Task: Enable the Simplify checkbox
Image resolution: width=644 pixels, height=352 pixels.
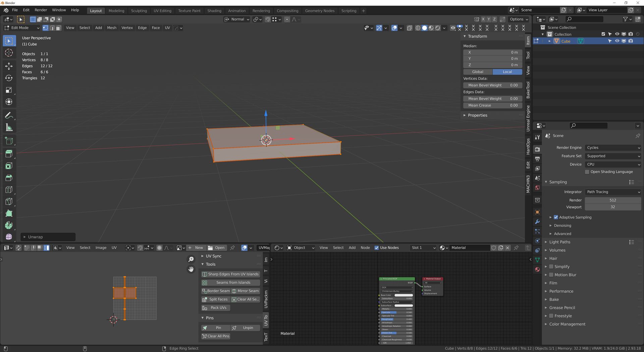Action: [x=551, y=267]
